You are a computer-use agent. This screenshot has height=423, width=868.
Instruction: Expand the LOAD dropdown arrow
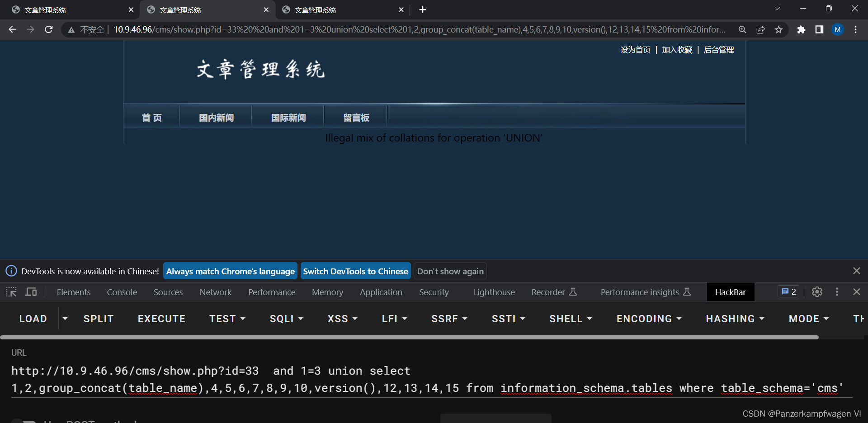pyautogui.click(x=65, y=319)
